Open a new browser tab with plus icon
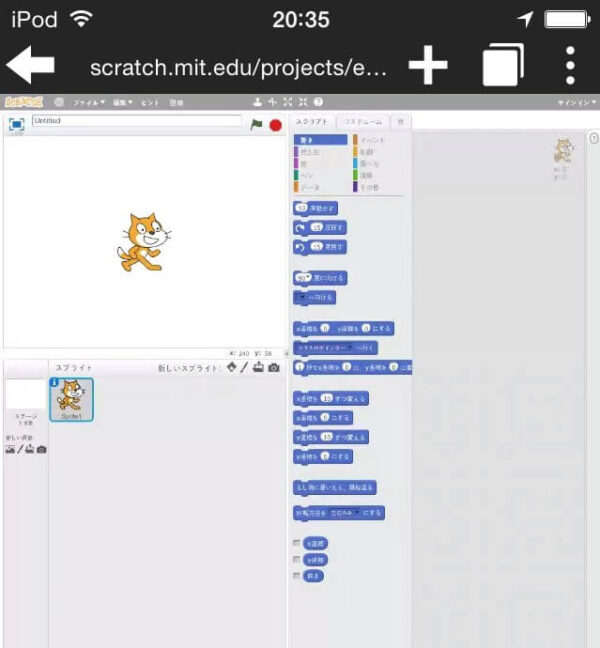Viewport: 600px width, 648px height. pos(428,65)
